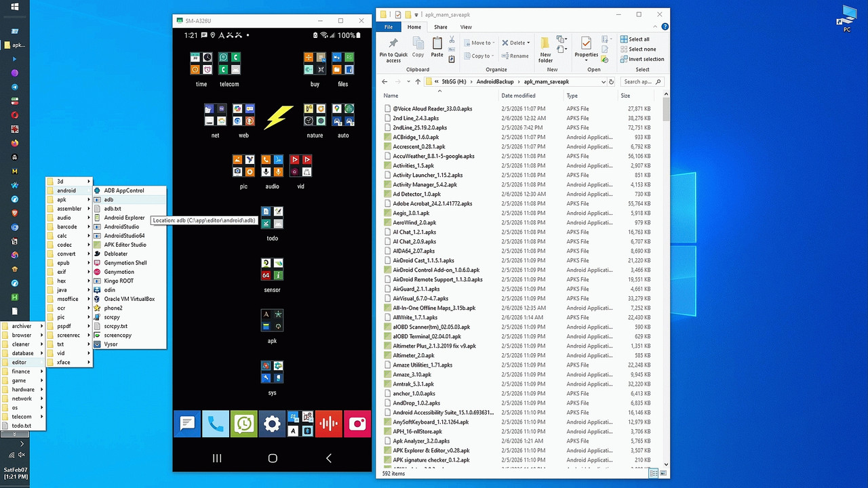Expand the 'browser' menu folder
The width and height of the screenshot is (868, 488).
23,335
